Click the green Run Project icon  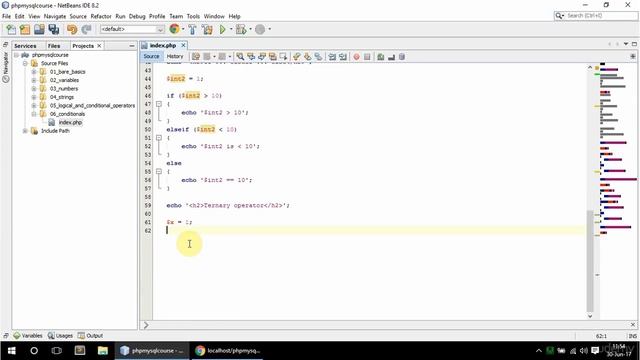click(222, 29)
